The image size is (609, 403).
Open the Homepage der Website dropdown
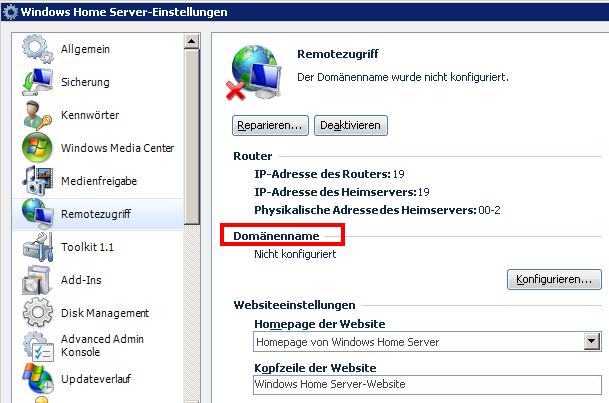(x=592, y=342)
